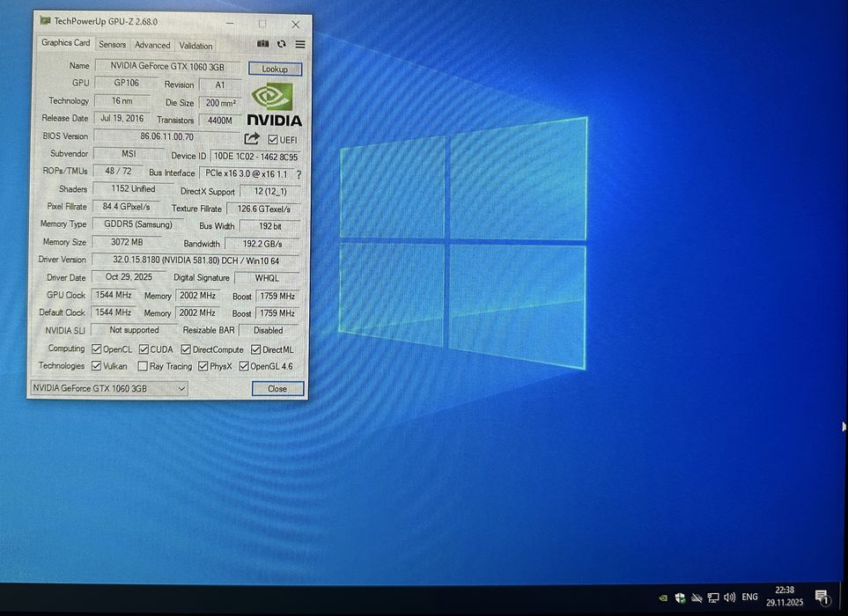The height and width of the screenshot is (616, 848).
Task: Click the Memory Type GDDR5 (Samsung) value
Action: 137,224
